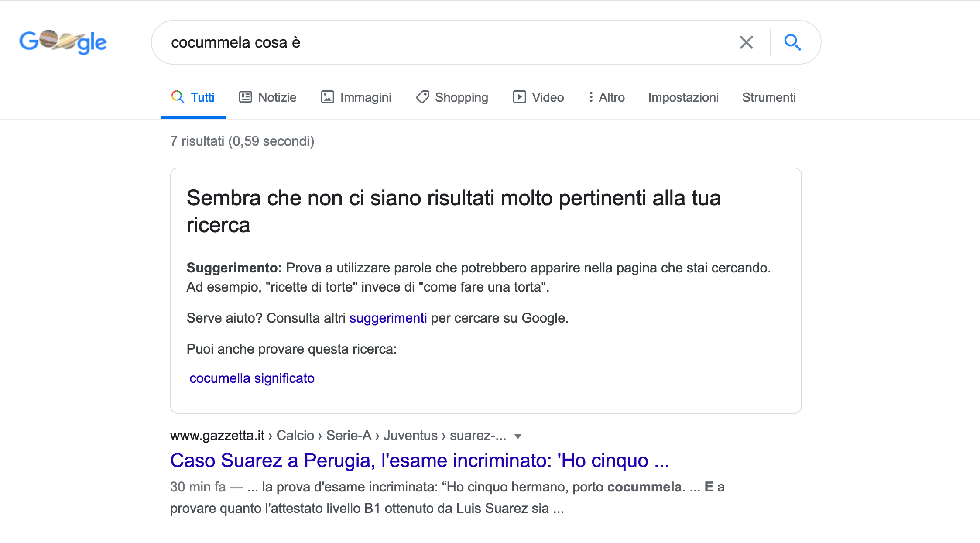Click the 'Sembra che non ci siano risultati' heading
The height and width of the screenshot is (543, 980).
click(x=454, y=212)
